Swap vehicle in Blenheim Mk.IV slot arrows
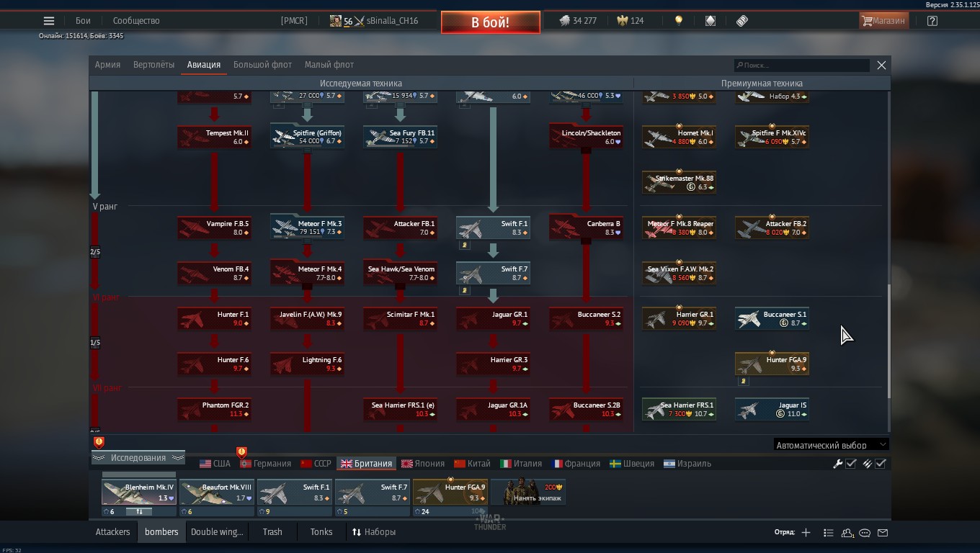980x553 pixels. [x=140, y=511]
